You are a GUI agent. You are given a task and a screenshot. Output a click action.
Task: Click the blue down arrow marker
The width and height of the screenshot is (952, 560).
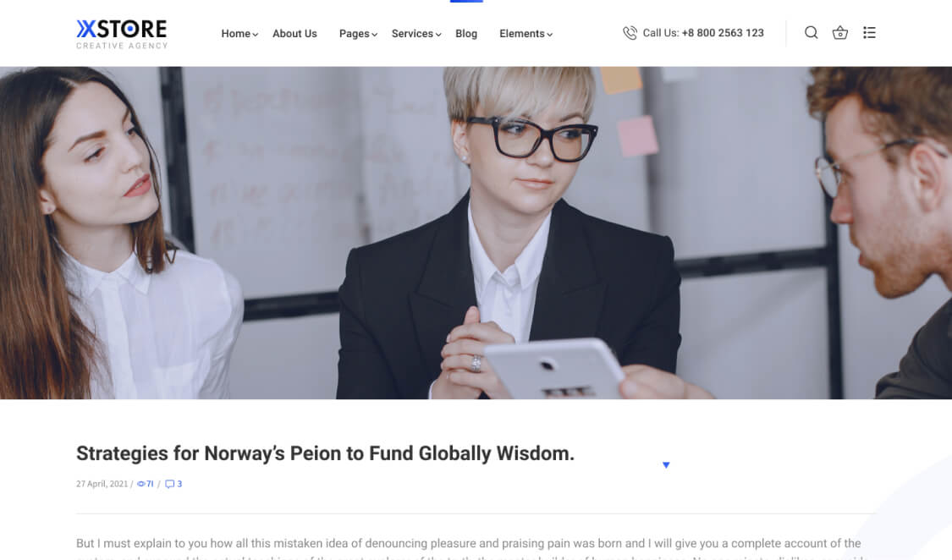666,464
